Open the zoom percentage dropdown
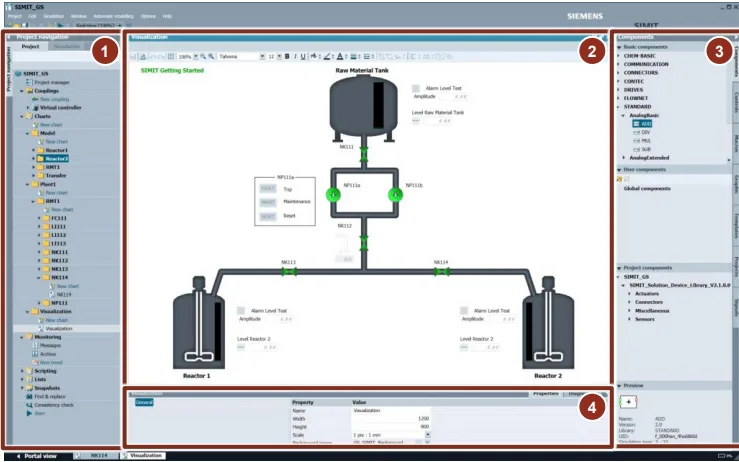Image resolution: width=739 pixels, height=462 pixels. (x=196, y=57)
